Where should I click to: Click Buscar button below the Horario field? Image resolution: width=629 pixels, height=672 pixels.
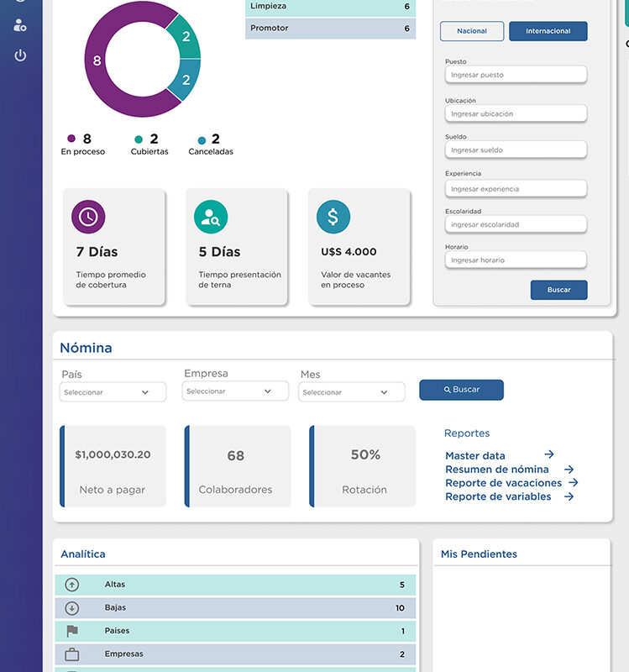click(558, 290)
